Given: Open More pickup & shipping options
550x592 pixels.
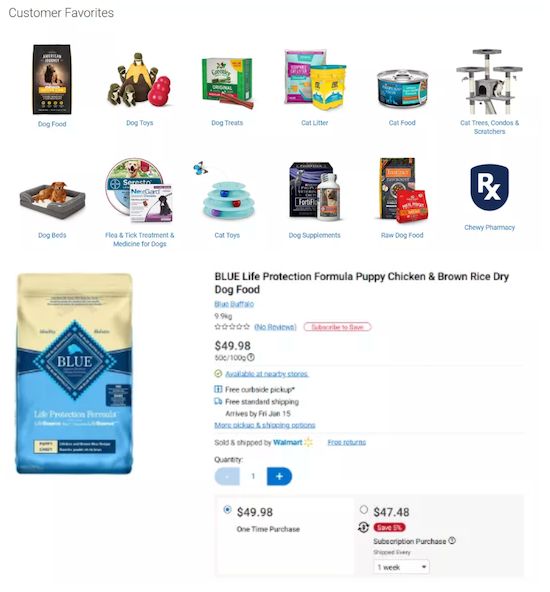Looking at the screenshot, I should tap(265, 425).
